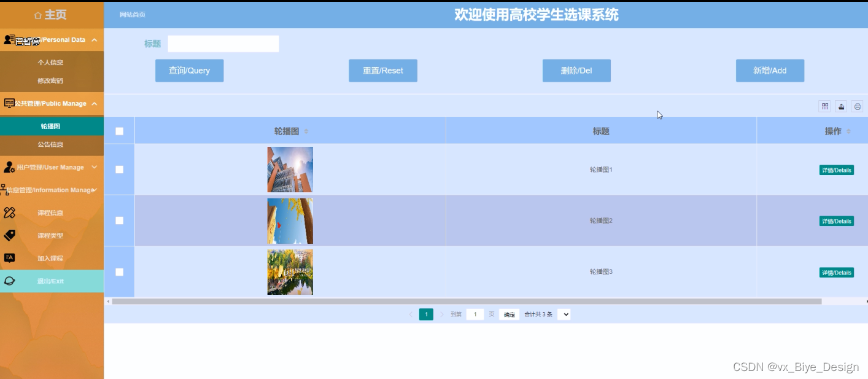The height and width of the screenshot is (379, 868).
Task: Click the 课程类型 tag icon
Action: (9, 235)
